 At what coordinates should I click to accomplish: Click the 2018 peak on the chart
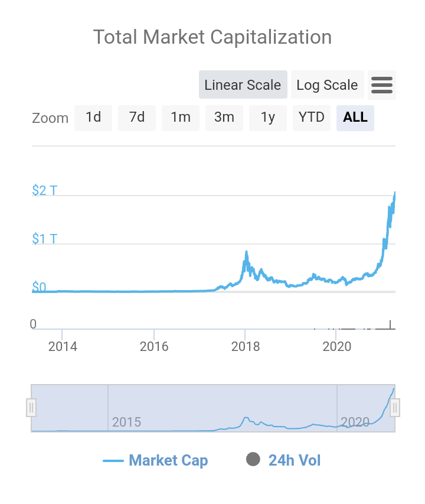click(246, 252)
